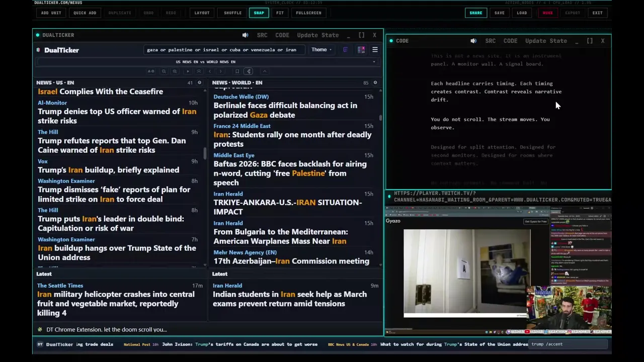Click the Middle East Eye source label
The image size is (644, 362).
click(234, 155)
